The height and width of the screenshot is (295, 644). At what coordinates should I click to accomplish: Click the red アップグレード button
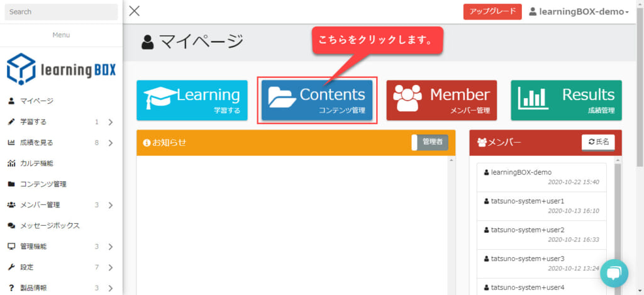tap(492, 11)
